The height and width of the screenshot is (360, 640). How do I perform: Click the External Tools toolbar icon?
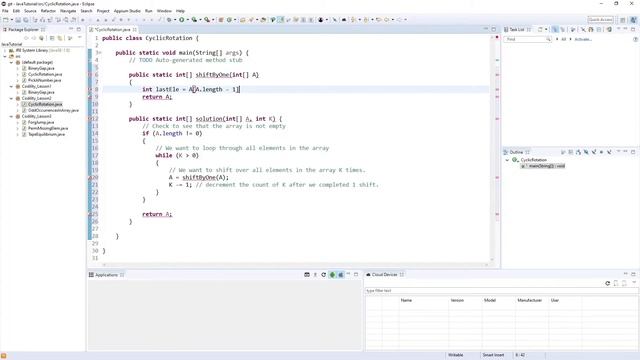(207, 20)
